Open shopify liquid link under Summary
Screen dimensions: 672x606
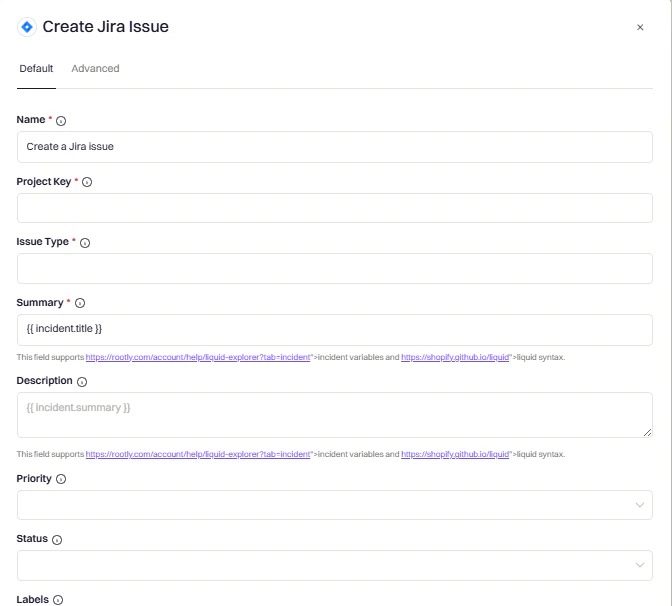pyautogui.click(x=455, y=357)
